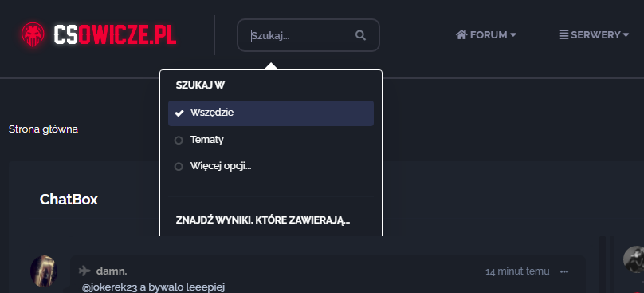Screen dimensions: 644x293
Task: Open the damn. username link
Action: [x=112, y=271]
